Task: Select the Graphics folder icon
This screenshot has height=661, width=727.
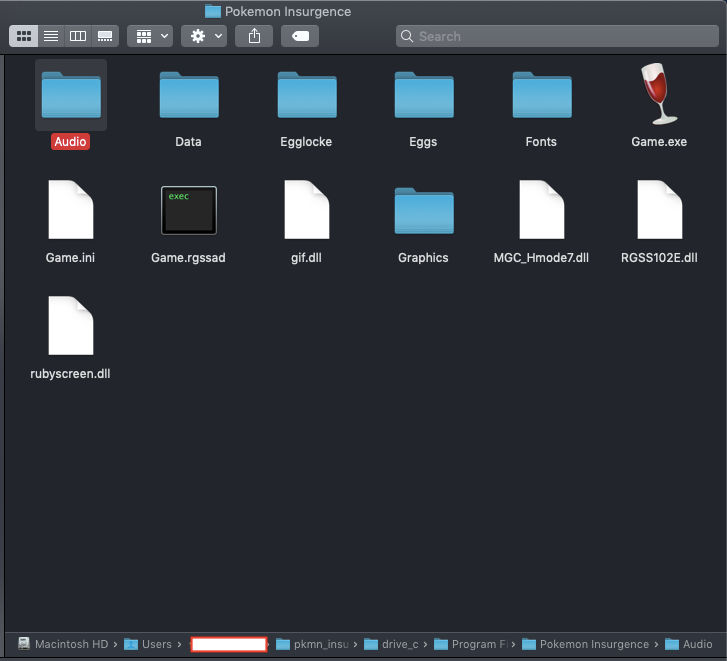Action: [424, 211]
